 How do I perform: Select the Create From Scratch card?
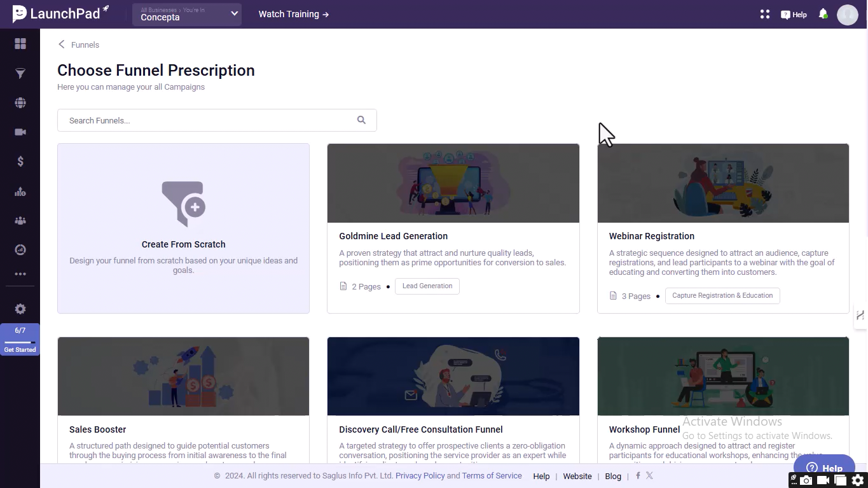(183, 228)
